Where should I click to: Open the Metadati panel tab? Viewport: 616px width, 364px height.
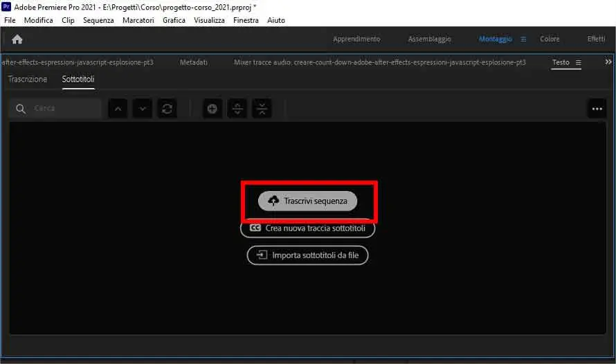[194, 62]
